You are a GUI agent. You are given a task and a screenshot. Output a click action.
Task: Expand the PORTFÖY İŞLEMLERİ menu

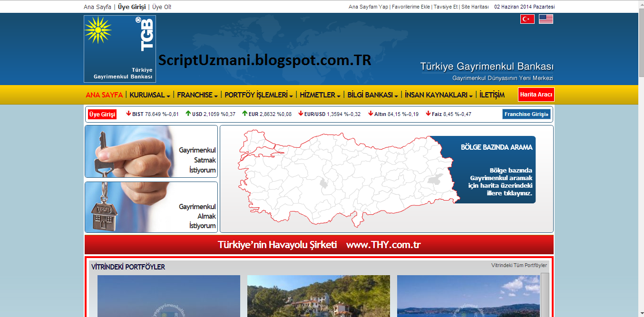tap(259, 95)
